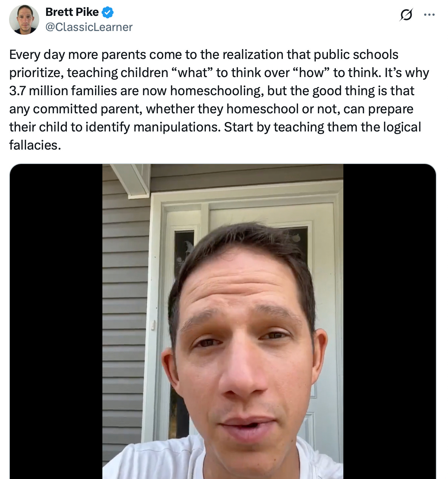Click the black letterbox bar beside the door
This screenshot has width=448, height=479.
pos(389,321)
